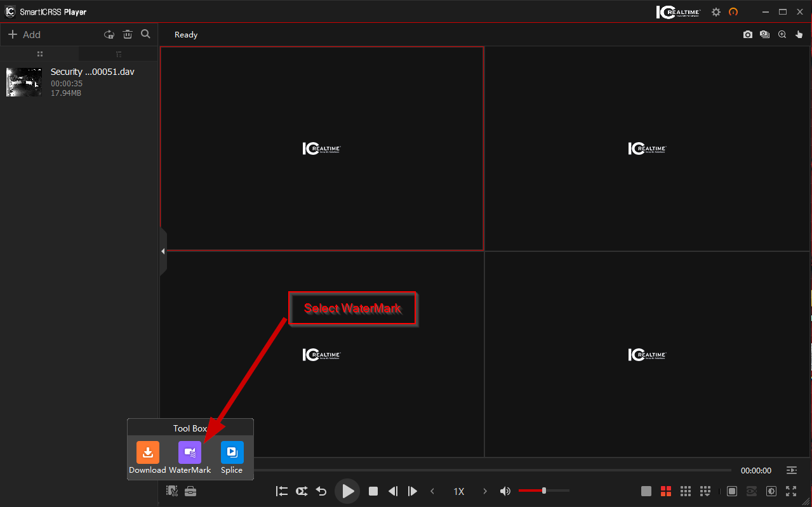Enable the hand drag tool
This screenshot has height=507, width=812.
point(799,34)
